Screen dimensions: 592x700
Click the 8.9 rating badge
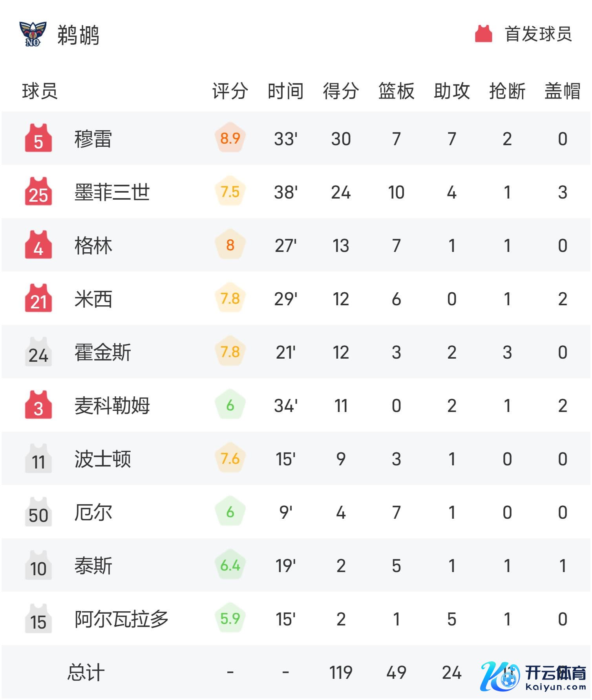230,139
